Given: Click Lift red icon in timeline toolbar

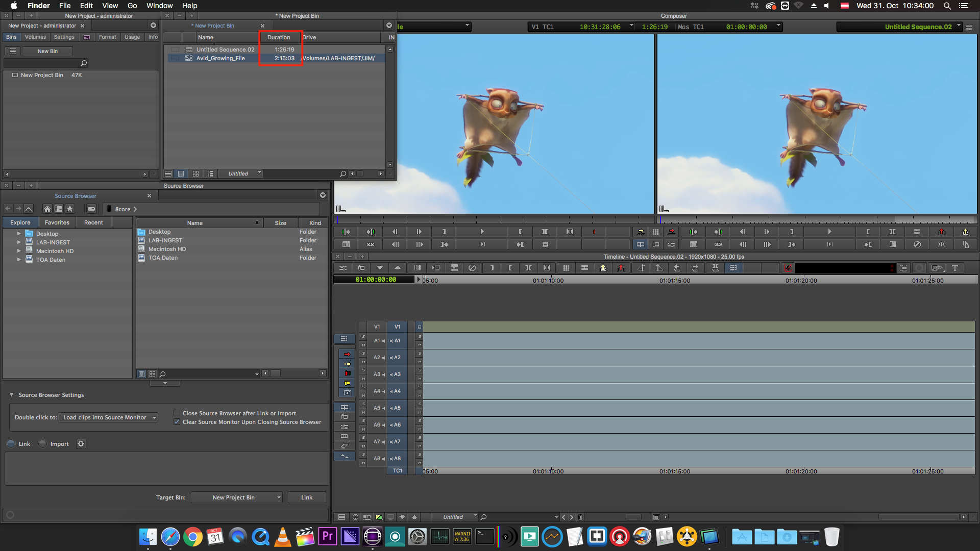Looking at the screenshot, I should [621, 268].
